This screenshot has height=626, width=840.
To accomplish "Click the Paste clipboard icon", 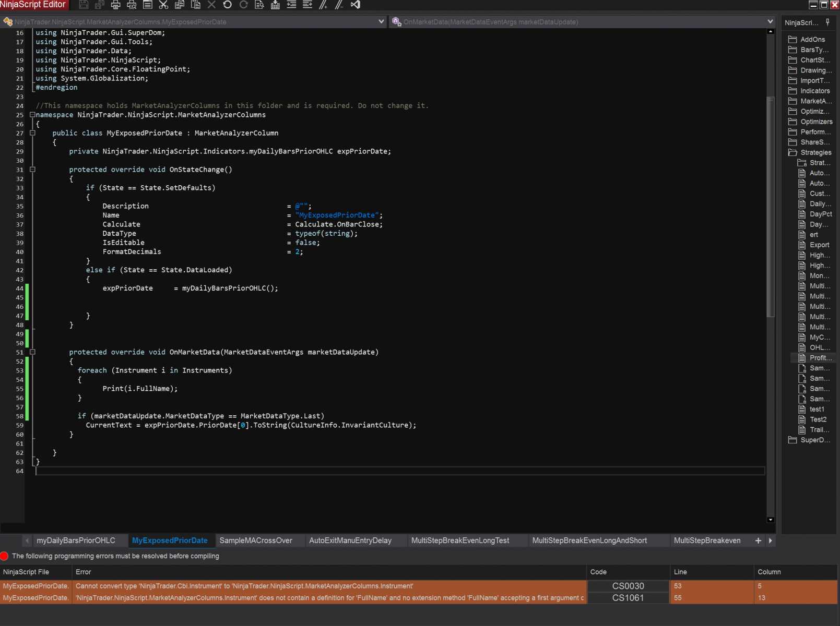I will point(196,5).
